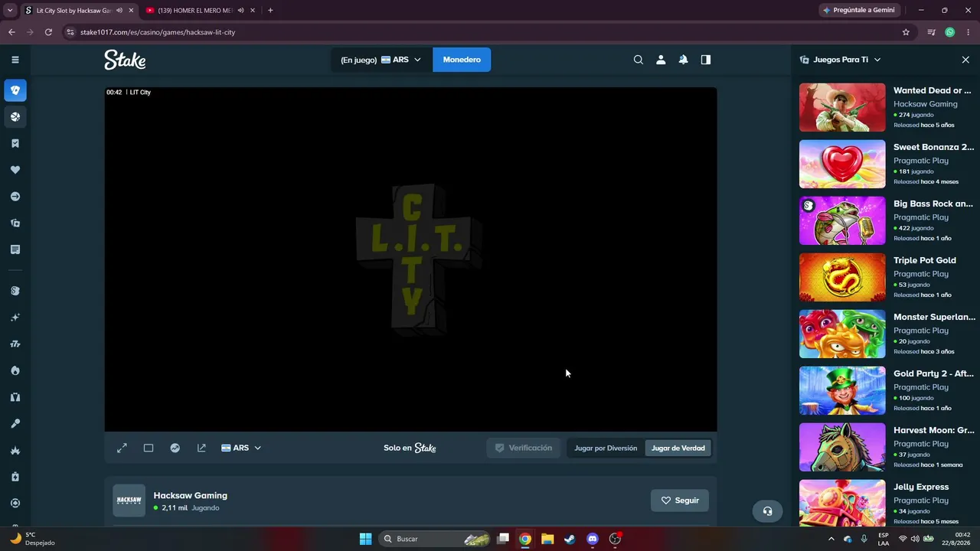Open the Triple Pot Gold game thumbnail
This screenshot has width=980, height=551.
click(x=842, y=278)
